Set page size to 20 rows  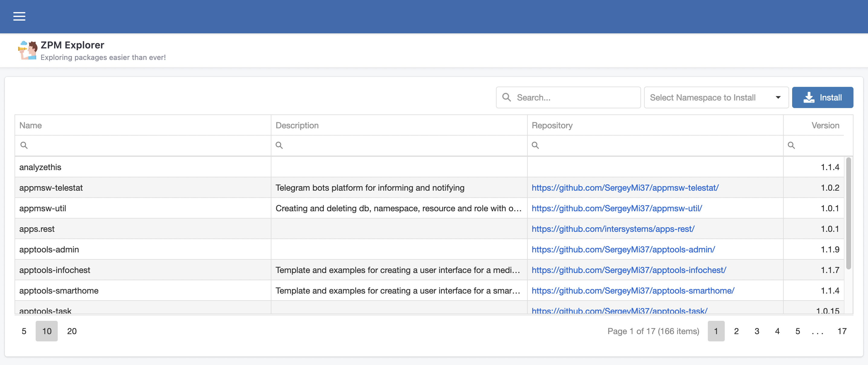click(x=72, y=331)
